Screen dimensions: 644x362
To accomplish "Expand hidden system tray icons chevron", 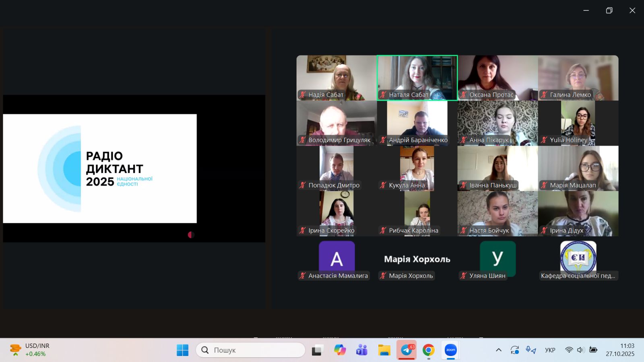I will (x=498, y=350).
